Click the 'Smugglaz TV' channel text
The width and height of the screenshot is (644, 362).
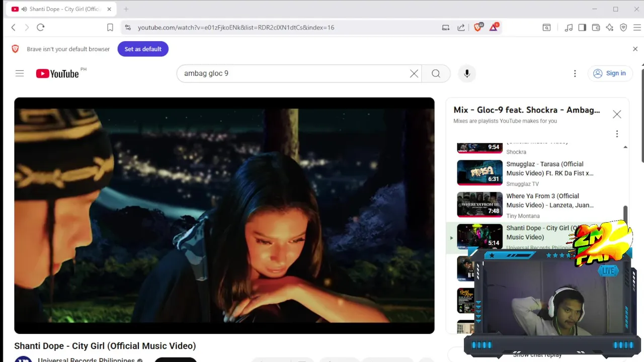coord(522,184)
